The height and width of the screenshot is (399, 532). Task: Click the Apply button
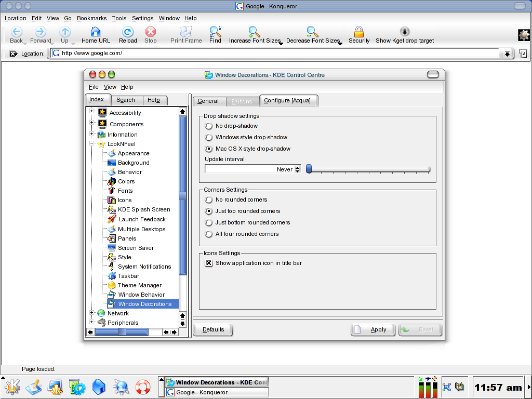coord(373,329)
